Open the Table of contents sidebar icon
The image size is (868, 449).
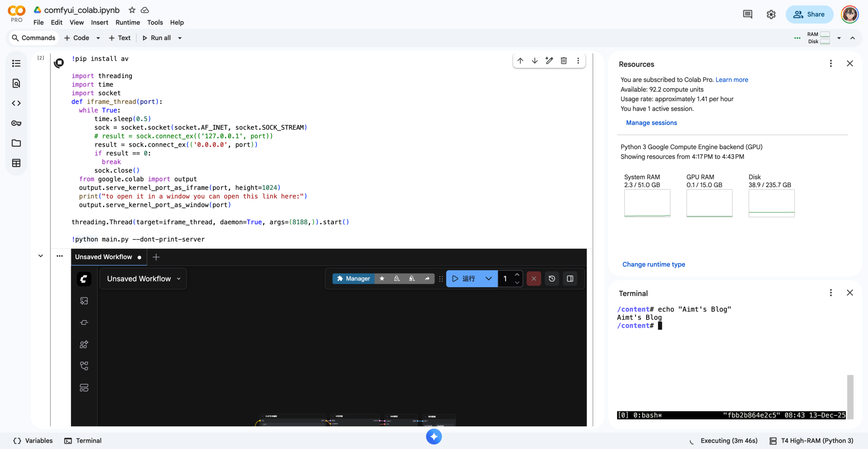pos(16,63)
